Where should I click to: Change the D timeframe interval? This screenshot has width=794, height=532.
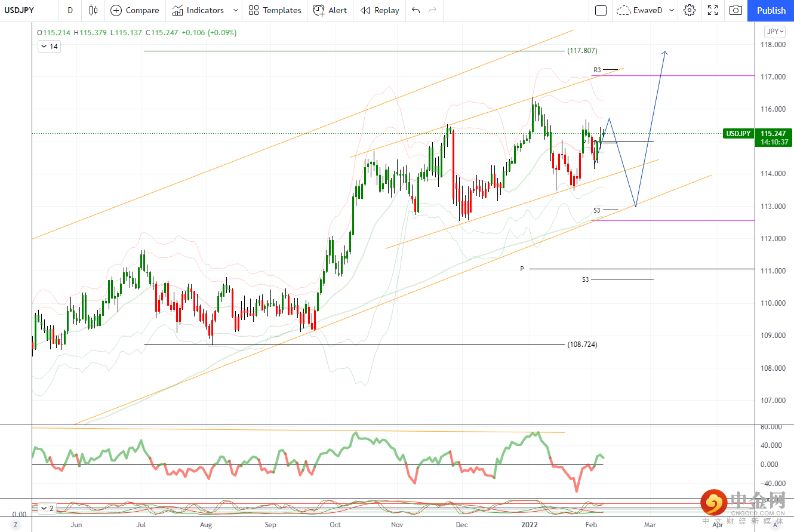[x=70, y=10]
